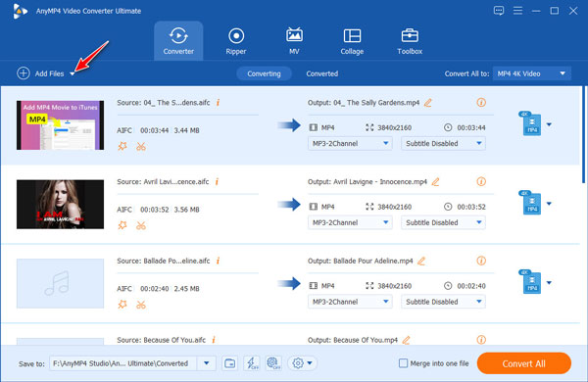Open output info for 04_ The Sally Gardens.mp4
Viewport: 588px width, 382px height.
[481, 102]
